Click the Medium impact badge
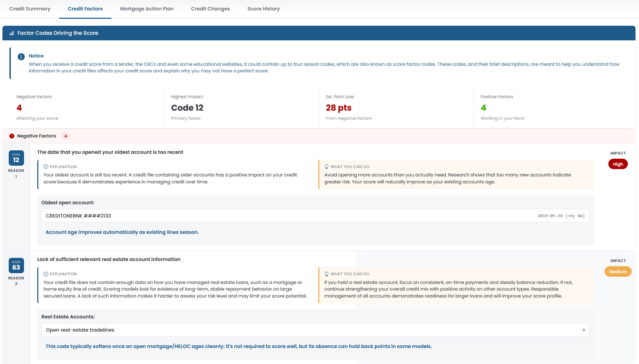Viewport: 639px width, 364px height. [618, 272]
